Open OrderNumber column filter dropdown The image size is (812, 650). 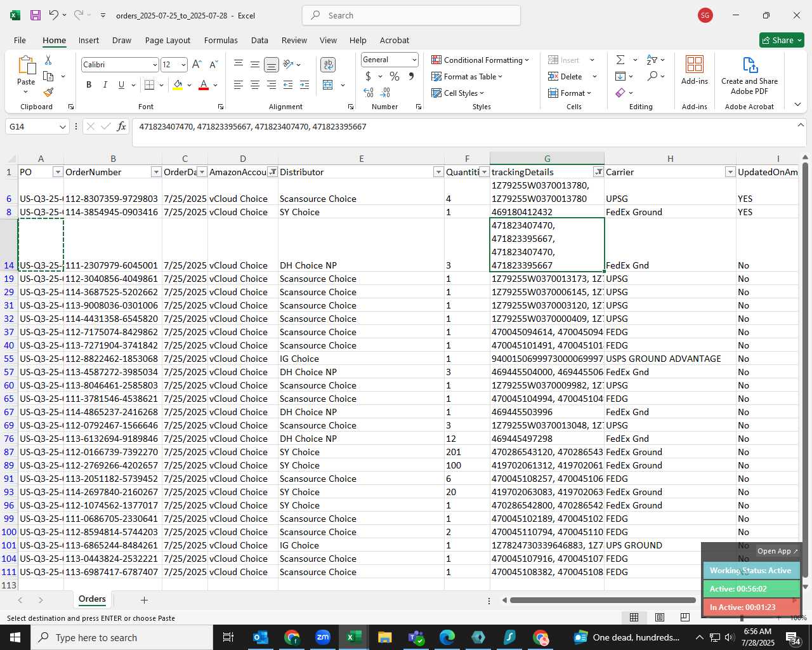[156, 172]
